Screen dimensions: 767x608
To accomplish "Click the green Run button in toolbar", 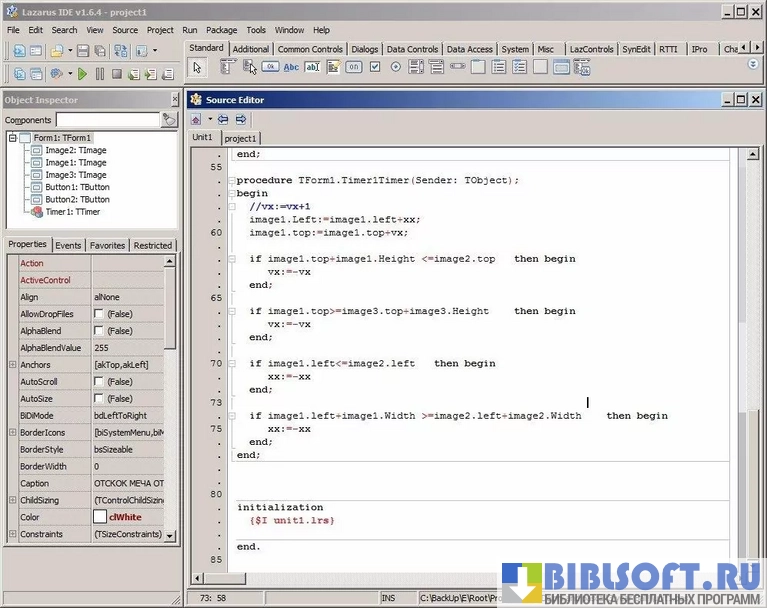I will (83, 74).
